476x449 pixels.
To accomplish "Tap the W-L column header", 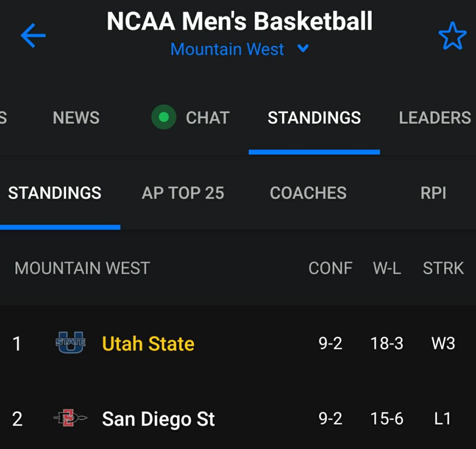I will click(x=387, y=268).
